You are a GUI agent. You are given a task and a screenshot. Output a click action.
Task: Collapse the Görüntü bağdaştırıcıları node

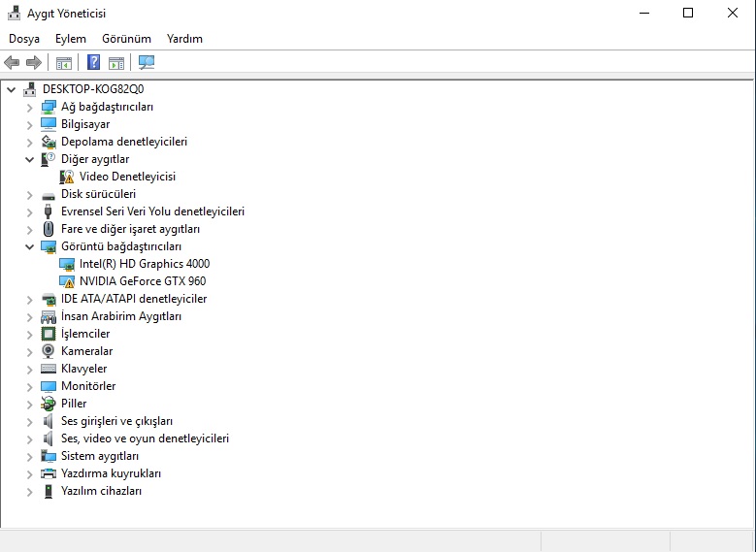(x=30, y=246)
